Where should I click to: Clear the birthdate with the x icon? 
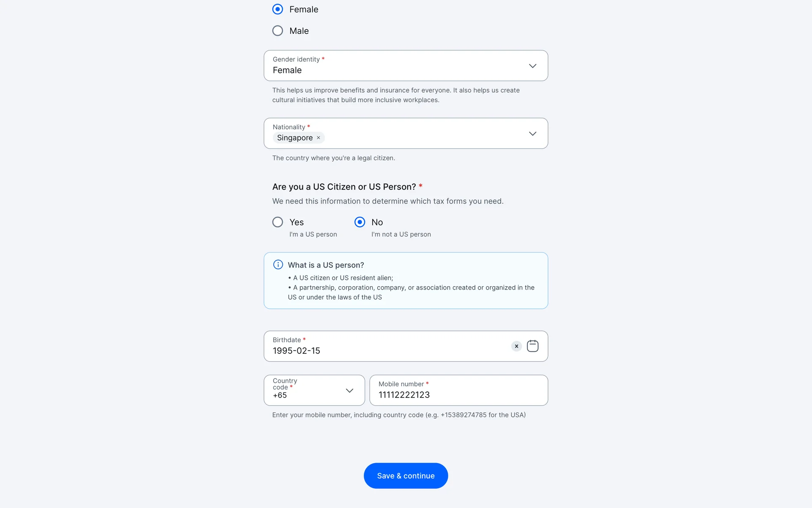[516, 346]
